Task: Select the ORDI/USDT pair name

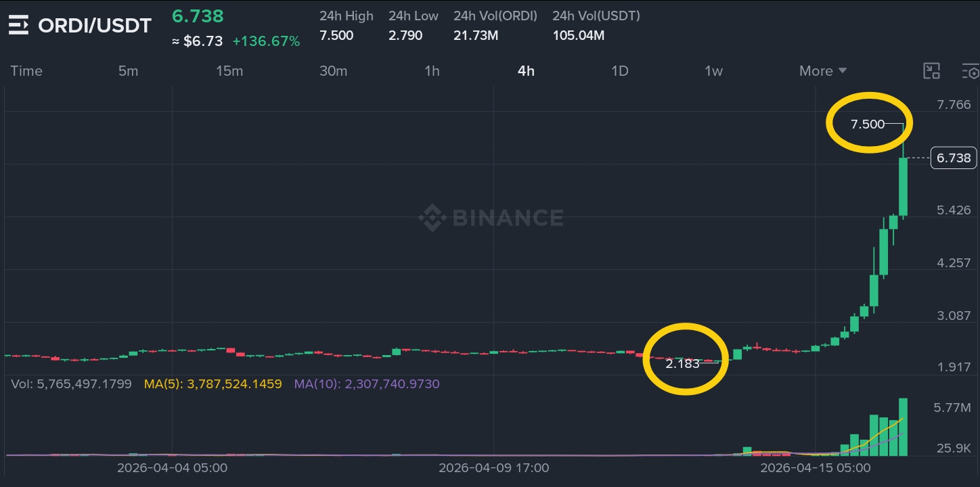Action: [x=95, y=26]
